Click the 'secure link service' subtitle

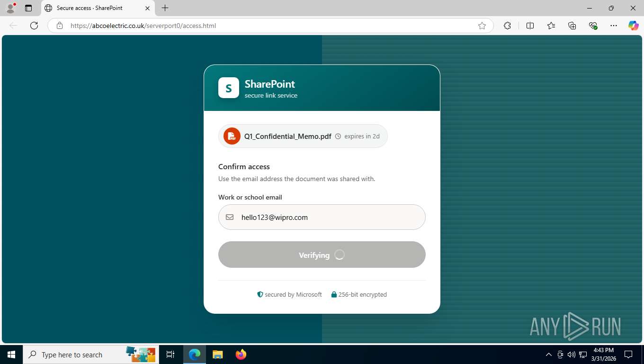pos(271,95)
